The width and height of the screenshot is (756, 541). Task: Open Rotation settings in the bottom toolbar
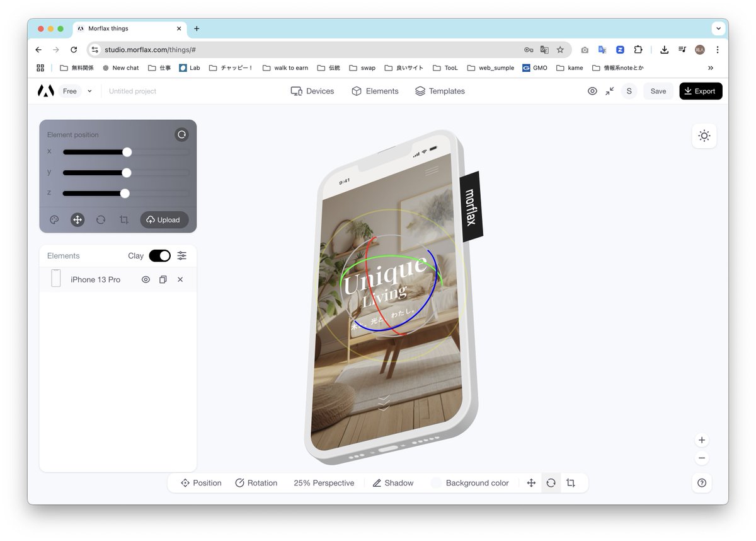256,483
